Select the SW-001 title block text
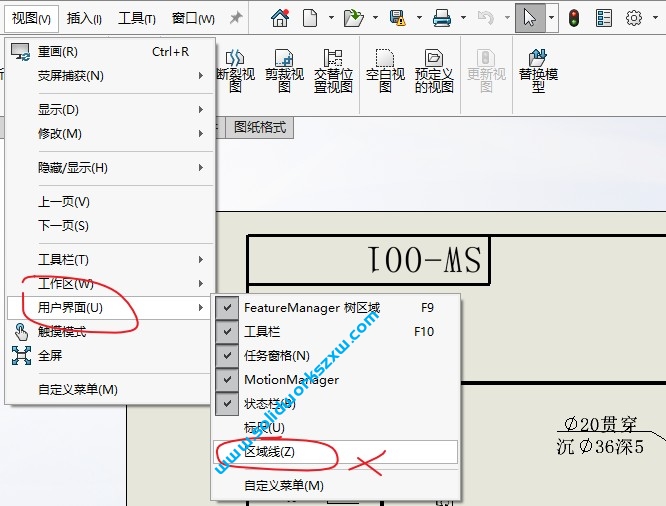This screenshot has height=506, width=666. 424,259
